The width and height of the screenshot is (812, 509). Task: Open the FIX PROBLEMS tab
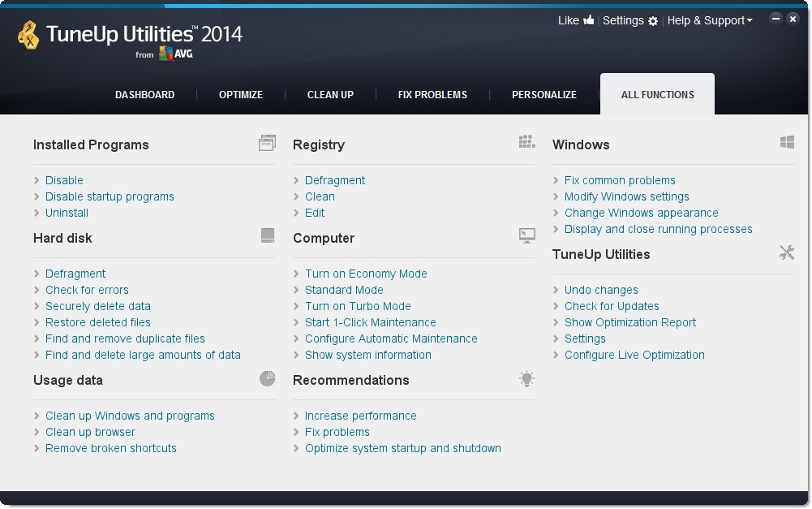[432, 94]
